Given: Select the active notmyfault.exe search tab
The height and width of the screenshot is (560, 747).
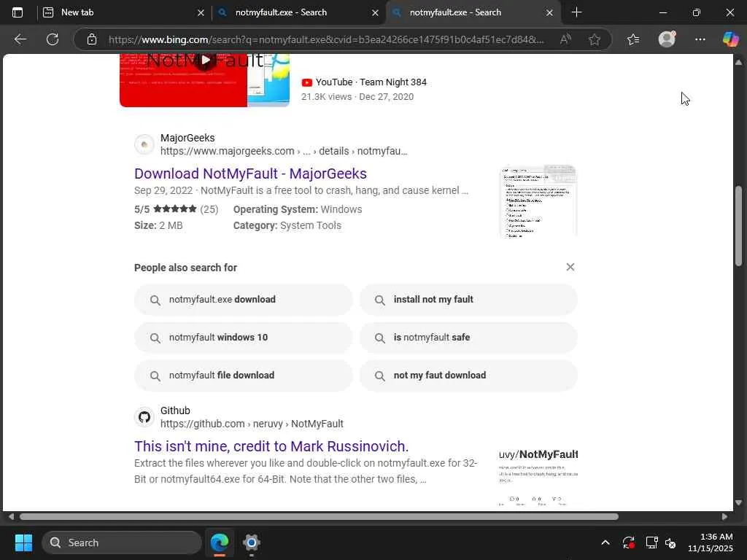Looking at the screenshot, I should tap(473, 12).
